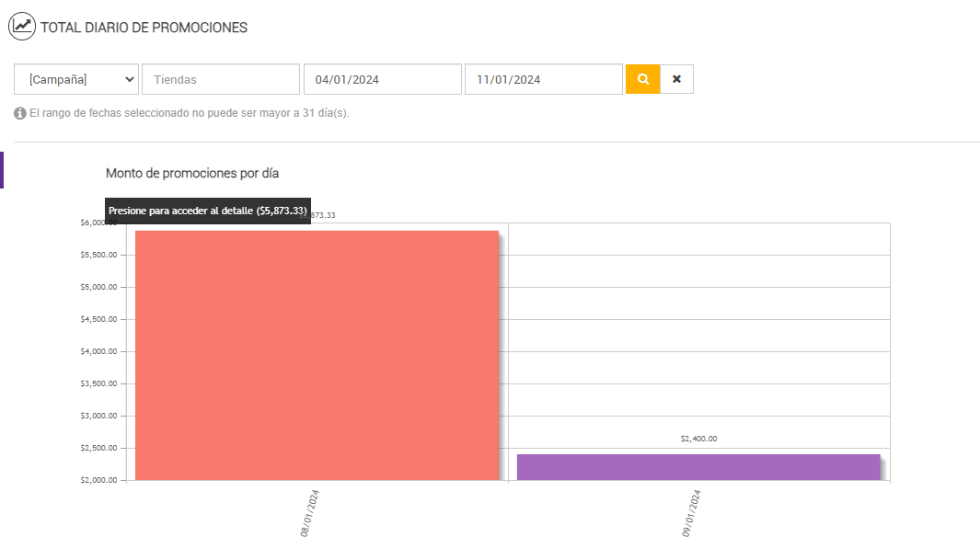980x560 pixels.
Task: Click the $4,000.00 y-axis label
Action: point(98,351)
